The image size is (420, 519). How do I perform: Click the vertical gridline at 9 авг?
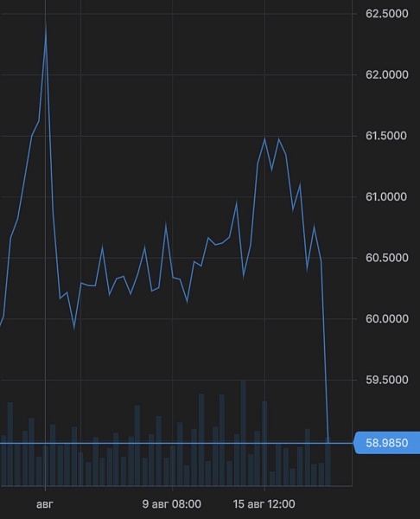click(172, 245)
